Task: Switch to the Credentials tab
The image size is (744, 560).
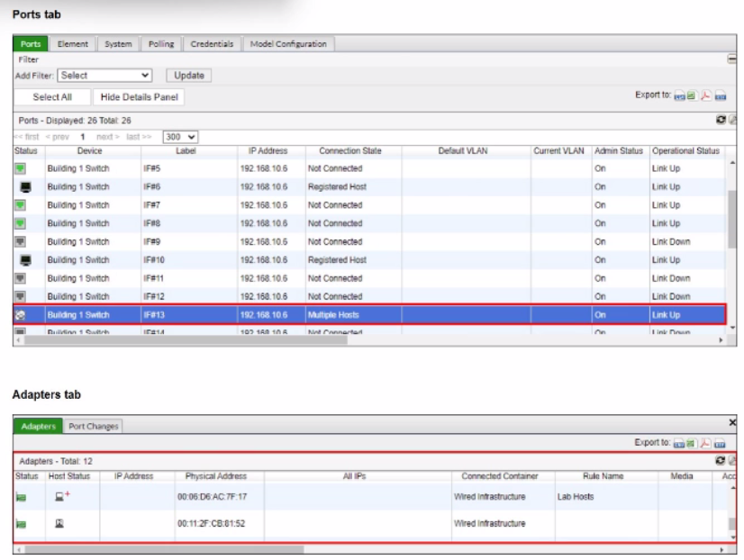Action: click(x=212, y=43)
